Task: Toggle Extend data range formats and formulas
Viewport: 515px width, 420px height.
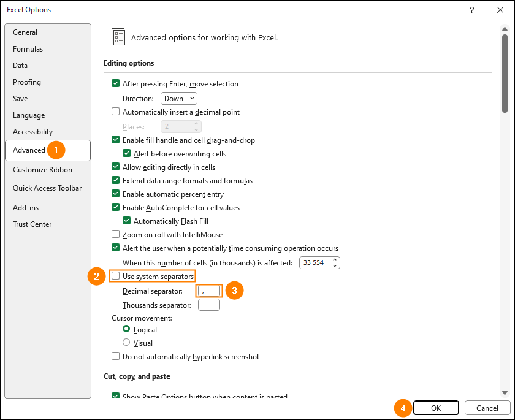Action: click(x=115, y=180)
